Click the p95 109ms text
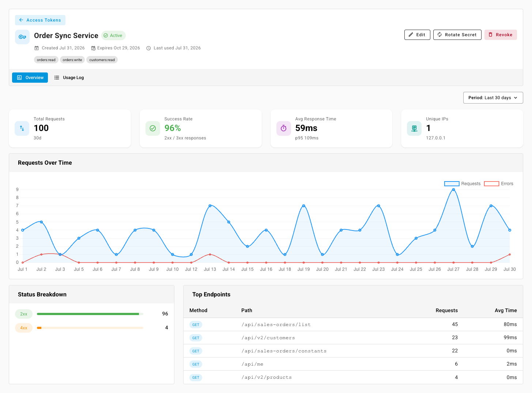Screen dimensions: 532x393 [x=307, y=138]
